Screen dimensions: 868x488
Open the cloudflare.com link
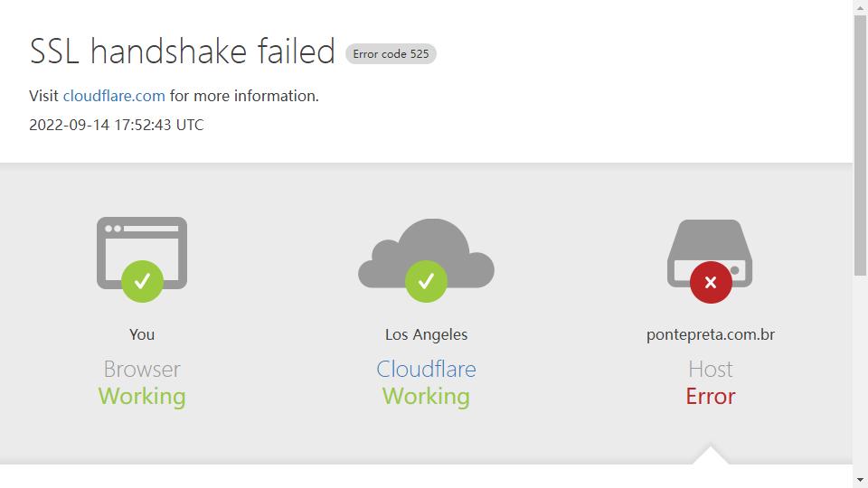coord(114,96)
